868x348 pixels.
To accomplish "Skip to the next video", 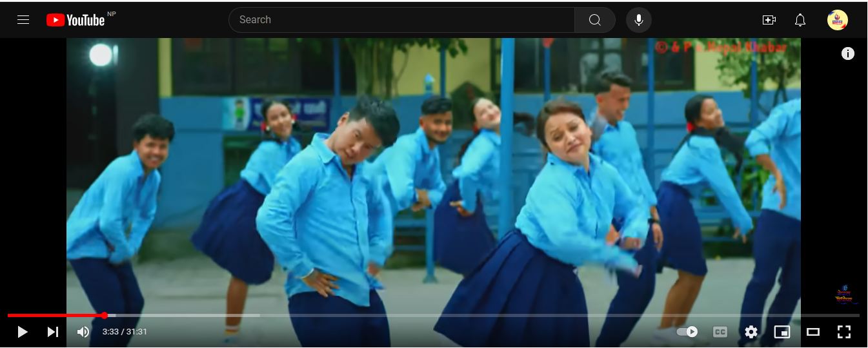I will coord(53,332).
